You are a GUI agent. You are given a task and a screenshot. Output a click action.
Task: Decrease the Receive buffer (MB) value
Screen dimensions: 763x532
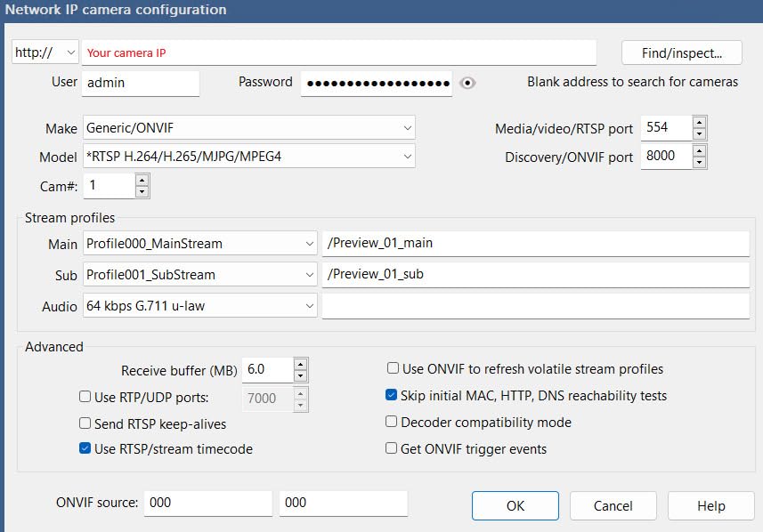pyautogui.click(x=300, y=375)
